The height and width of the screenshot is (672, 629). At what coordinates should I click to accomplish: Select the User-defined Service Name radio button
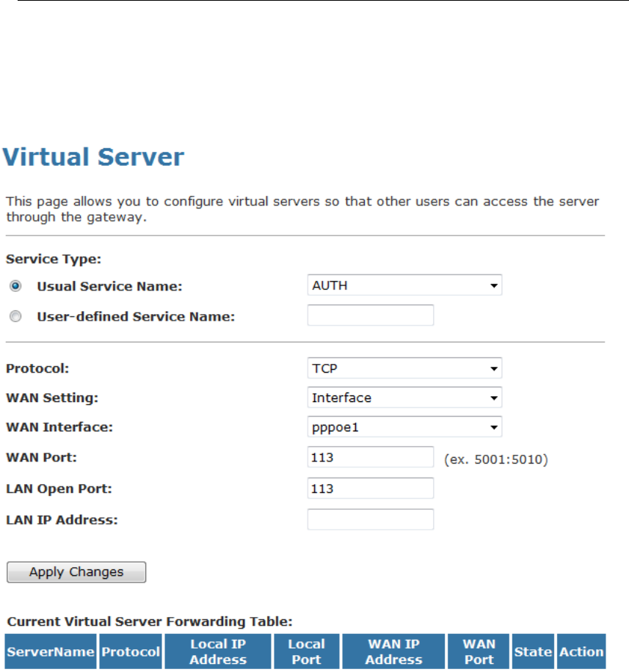point(15,316)
